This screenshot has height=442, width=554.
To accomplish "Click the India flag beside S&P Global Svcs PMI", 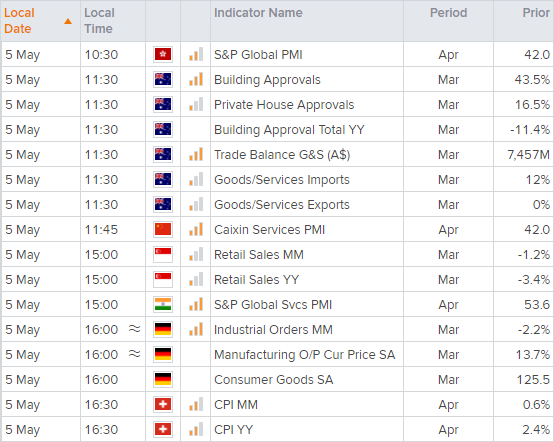I will tap(163, 304).
